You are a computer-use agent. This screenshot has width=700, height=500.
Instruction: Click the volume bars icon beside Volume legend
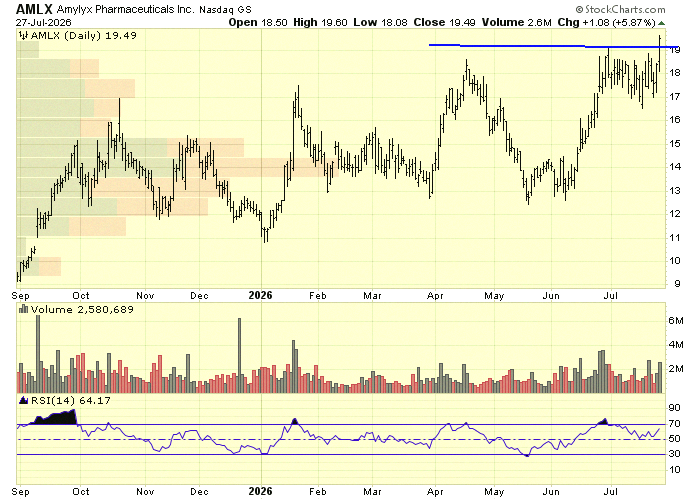click(x=24, y=309)
